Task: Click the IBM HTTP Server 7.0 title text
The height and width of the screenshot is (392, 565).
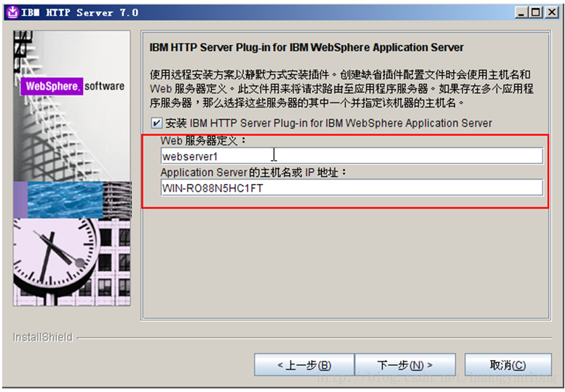Action: (x=79, y=12)
